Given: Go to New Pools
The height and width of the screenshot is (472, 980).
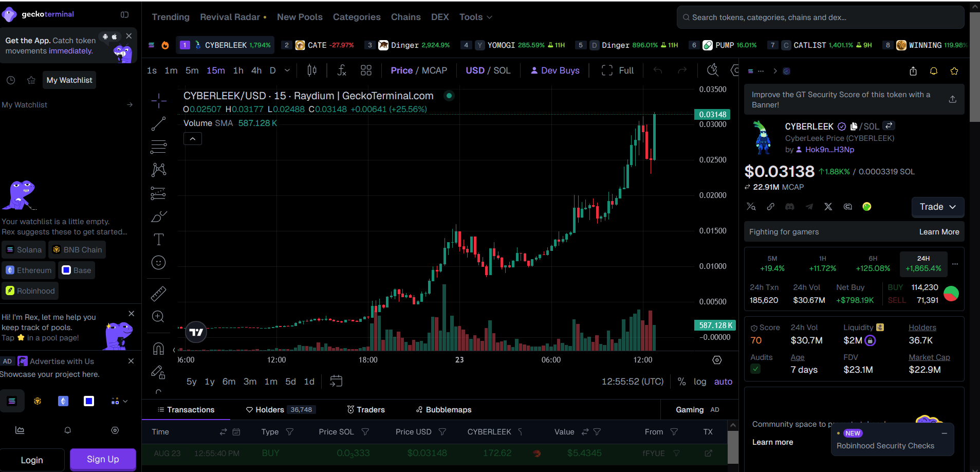Looking at the screenshot, I should pos(300,17).
